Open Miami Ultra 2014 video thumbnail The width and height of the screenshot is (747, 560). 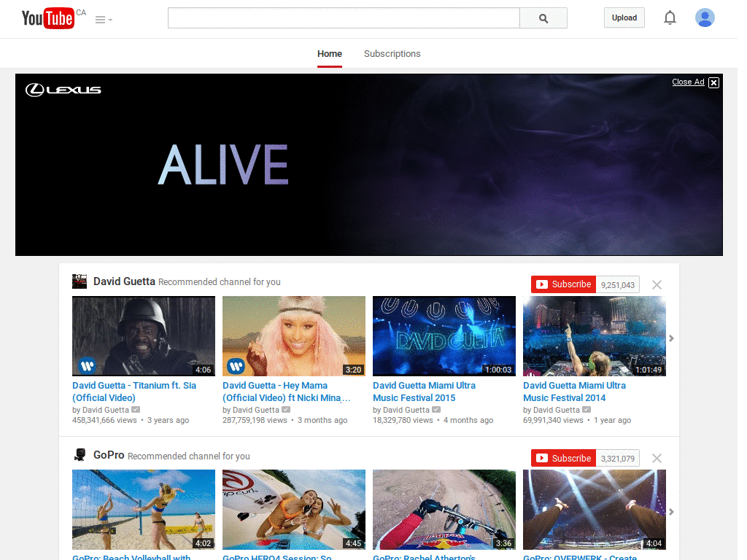coord(595,336)
